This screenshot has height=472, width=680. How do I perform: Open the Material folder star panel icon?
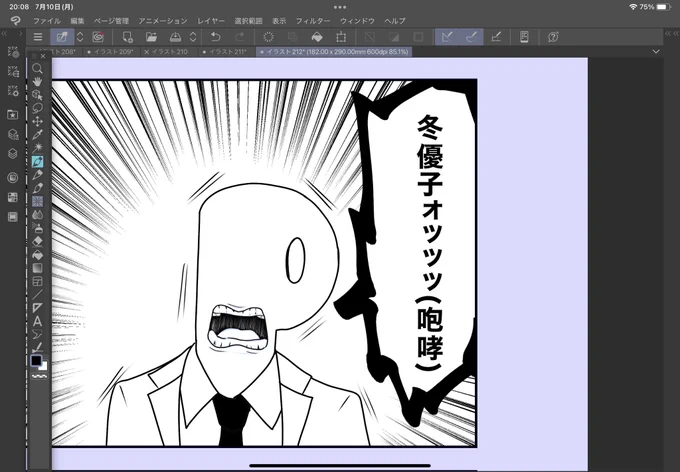13,115
